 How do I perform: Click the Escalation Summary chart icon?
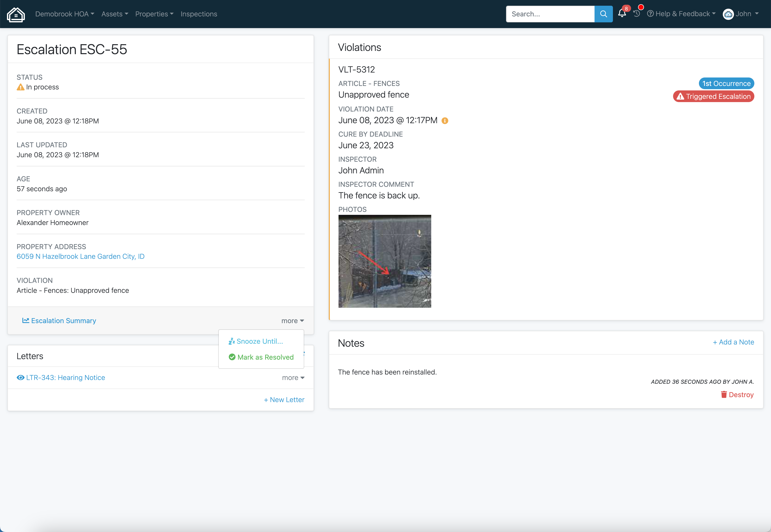click(x=26, y=320)
